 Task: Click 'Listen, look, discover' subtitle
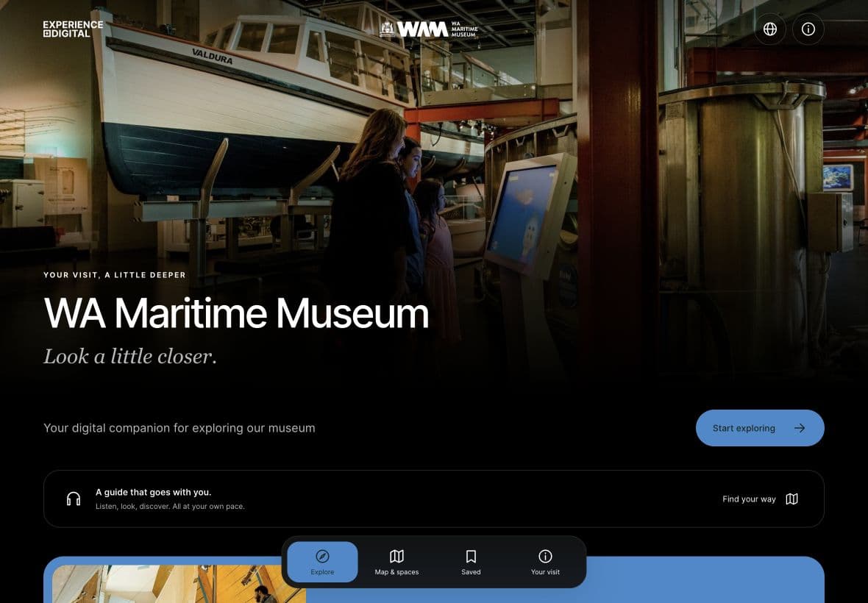coord(170,506)
